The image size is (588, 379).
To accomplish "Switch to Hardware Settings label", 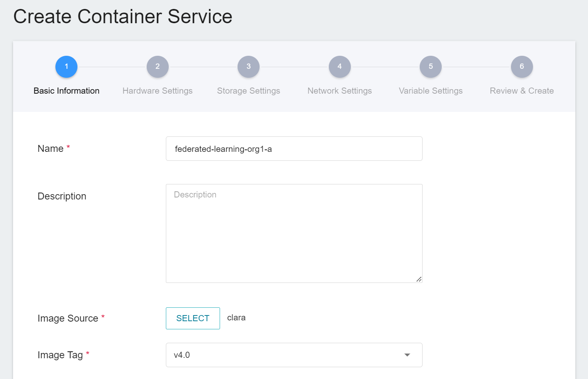I will click(157, 91).
